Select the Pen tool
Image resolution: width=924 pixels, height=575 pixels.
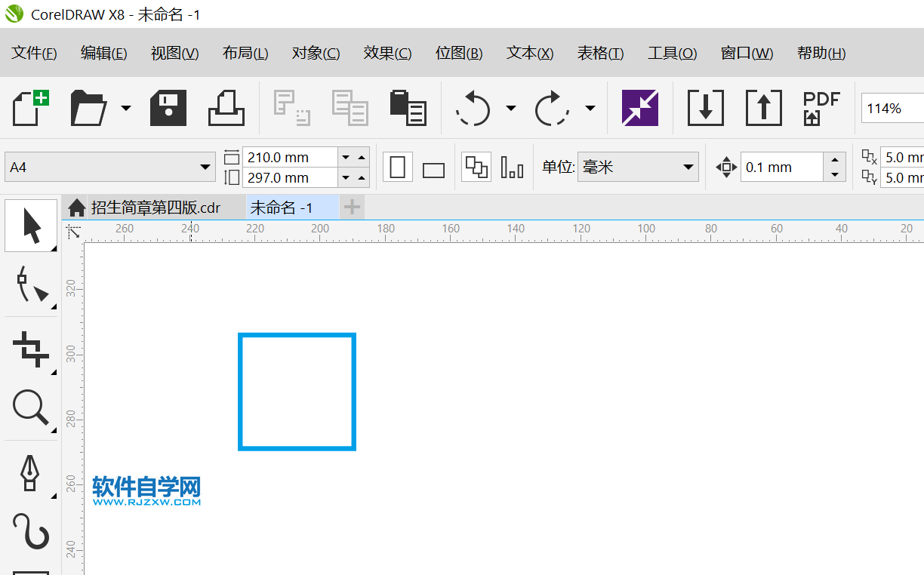coord(29,473)
